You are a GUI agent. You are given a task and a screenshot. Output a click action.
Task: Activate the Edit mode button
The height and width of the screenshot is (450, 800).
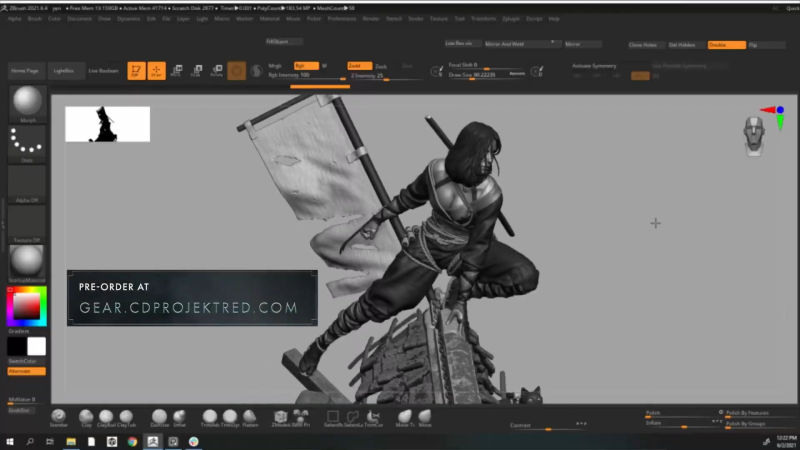point(136,70)
